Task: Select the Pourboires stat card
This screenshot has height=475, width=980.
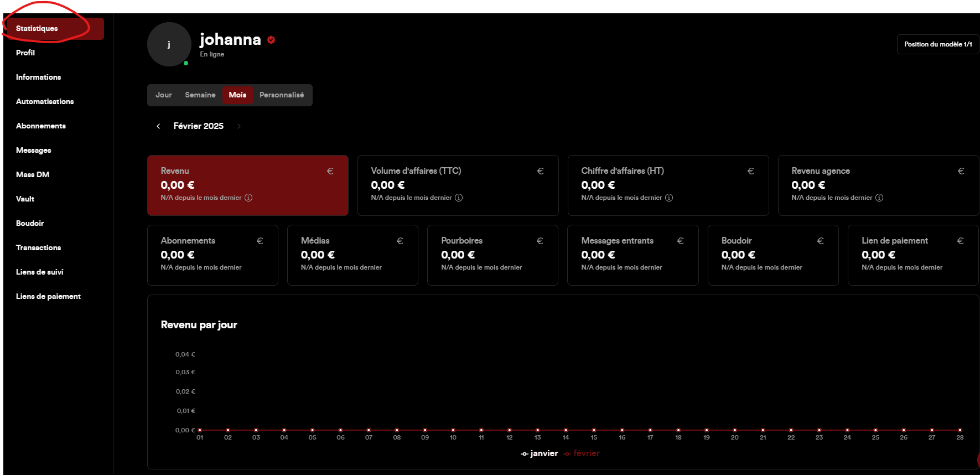Action: (x=492, y=255)
